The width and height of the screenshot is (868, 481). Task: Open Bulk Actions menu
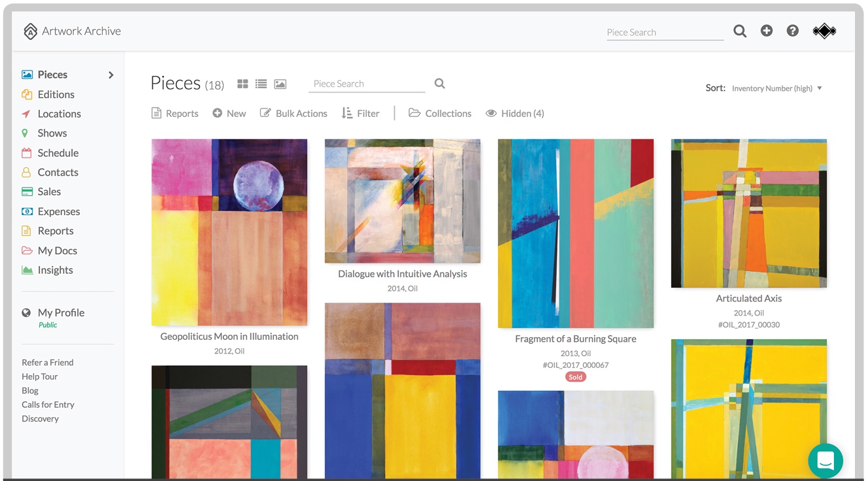click(293, 114)
